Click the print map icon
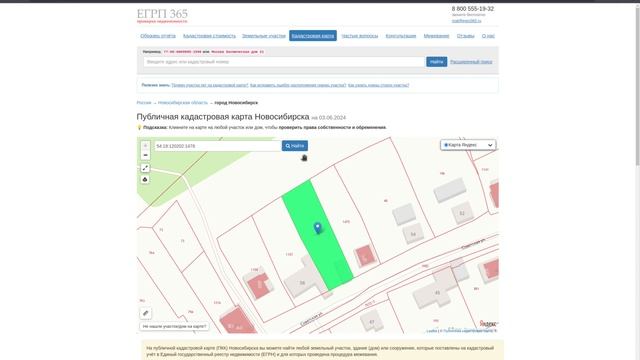Image resolution: width=640 pixels, height=360 pixels. pos(145,180)
